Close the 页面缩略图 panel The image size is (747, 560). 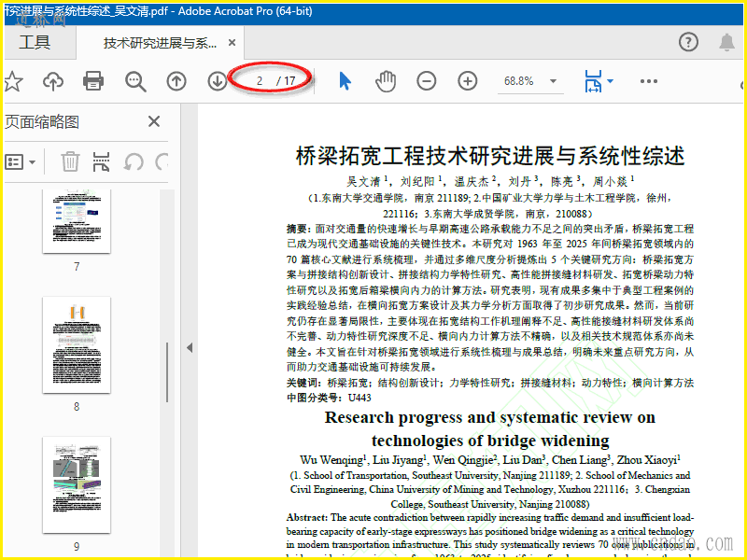pyautogui.click(x=154, y=121)
